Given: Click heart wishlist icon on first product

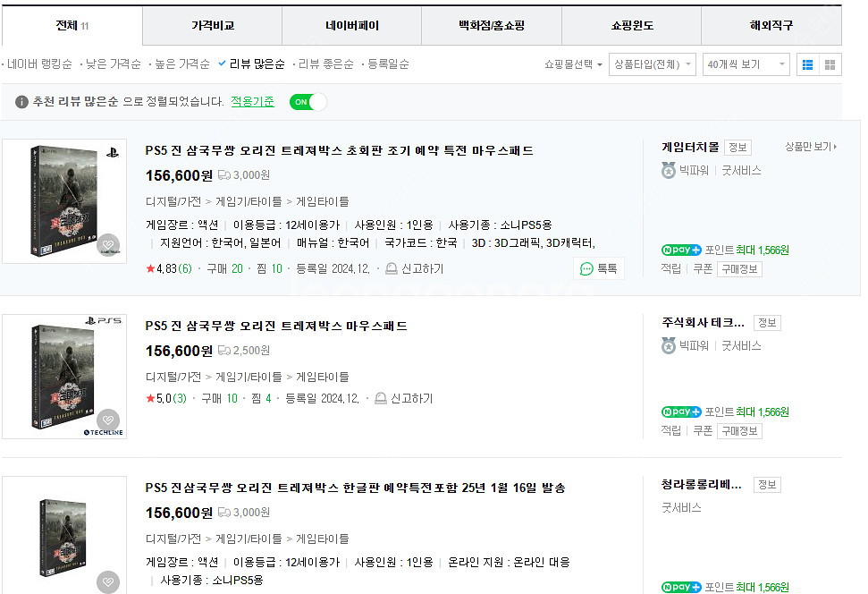Looking at the screenshot, I should 108,245.
